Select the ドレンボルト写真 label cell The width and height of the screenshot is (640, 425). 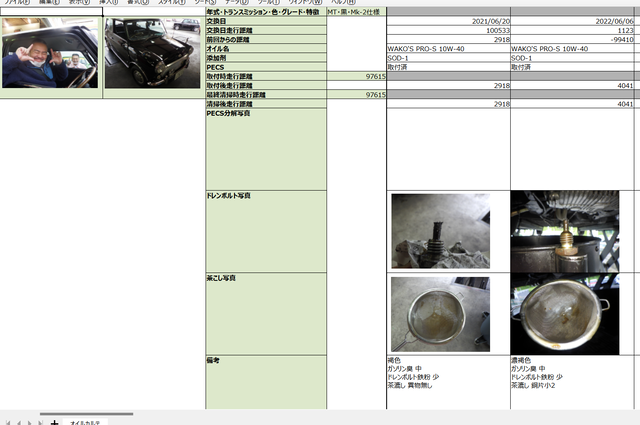click(x=266, y=231)
